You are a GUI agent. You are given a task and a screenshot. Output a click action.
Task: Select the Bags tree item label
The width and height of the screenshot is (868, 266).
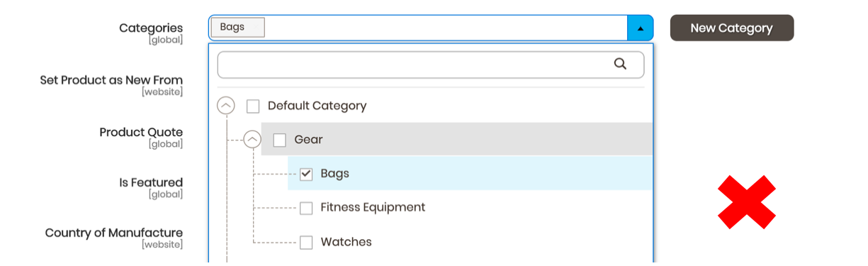point(334,174)
